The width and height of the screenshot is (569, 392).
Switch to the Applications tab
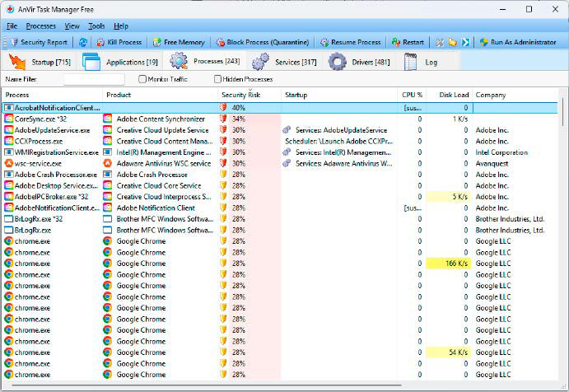[x=120, y=61]
